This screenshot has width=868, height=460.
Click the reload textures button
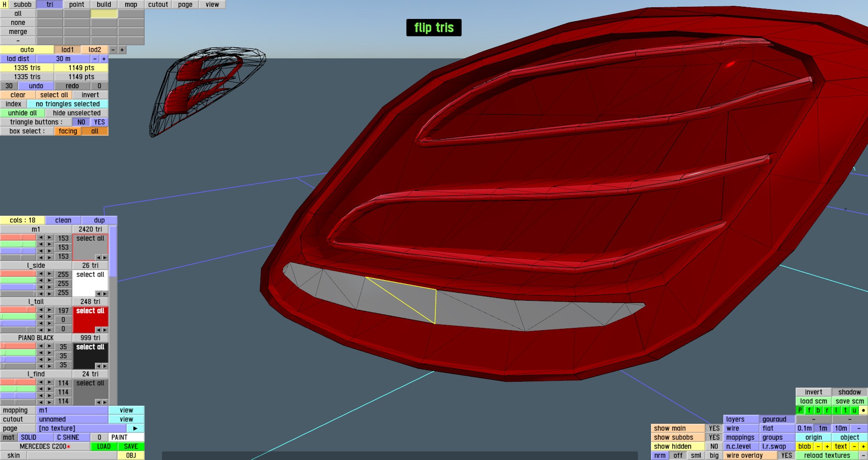827,455
